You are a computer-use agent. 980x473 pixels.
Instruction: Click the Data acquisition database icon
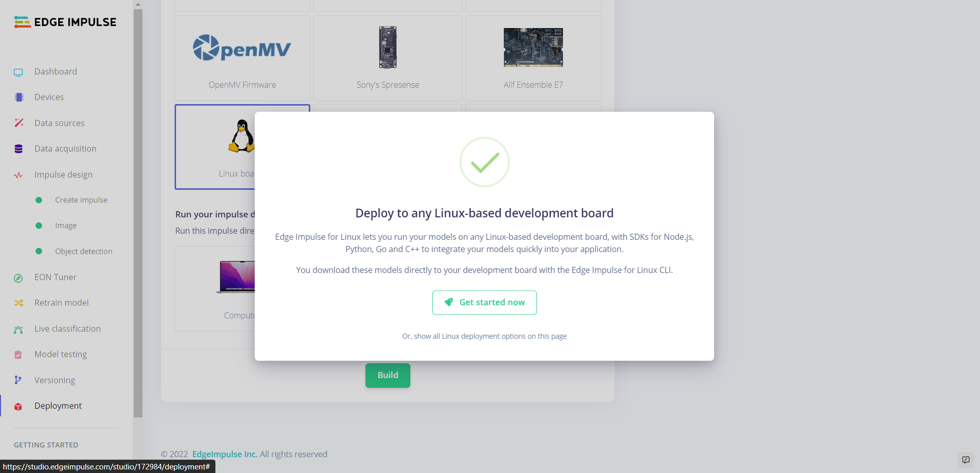coord(19,149)
